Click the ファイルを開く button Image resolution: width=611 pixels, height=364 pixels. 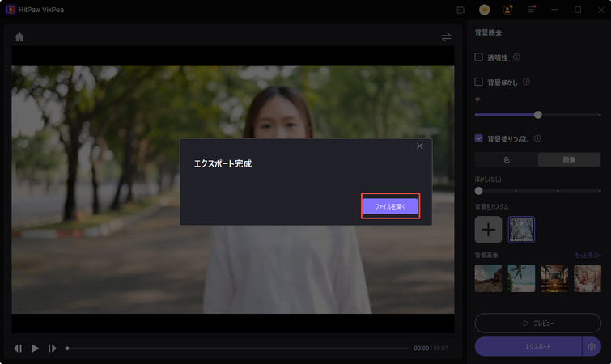click(x=390, y=206)
